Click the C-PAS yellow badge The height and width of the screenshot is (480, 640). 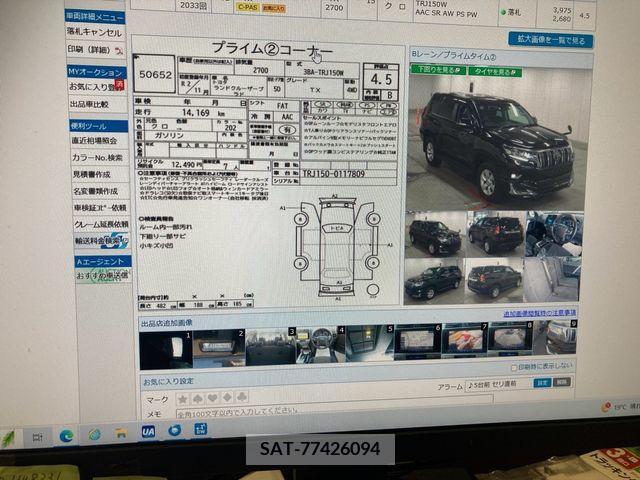pos(247,7)
